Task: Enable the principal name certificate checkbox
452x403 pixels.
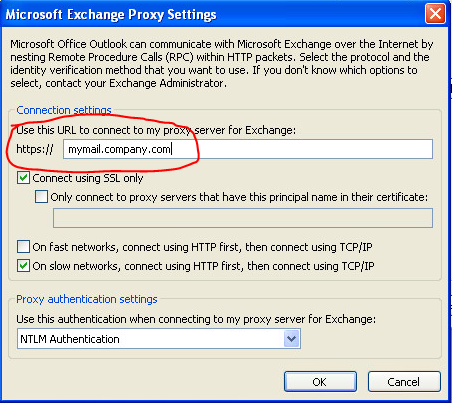Action: click(41, 197)
